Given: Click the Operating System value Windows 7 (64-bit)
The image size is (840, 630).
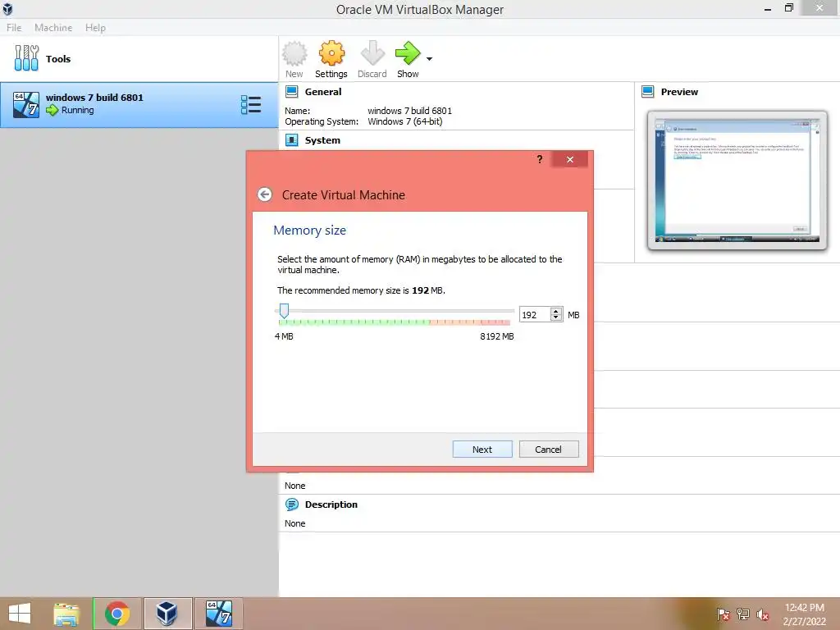Looking at the screenshot, I should (405, 121).
